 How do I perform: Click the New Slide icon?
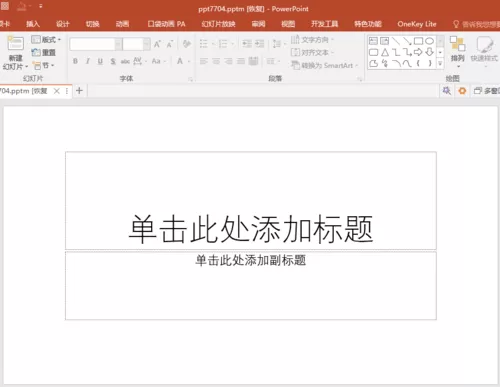click(15, 44)
